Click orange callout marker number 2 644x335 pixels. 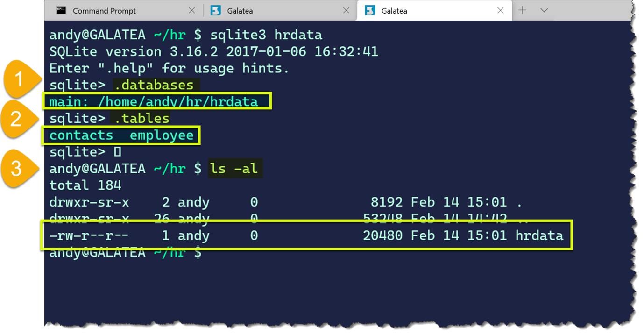(x=17, y=119)
